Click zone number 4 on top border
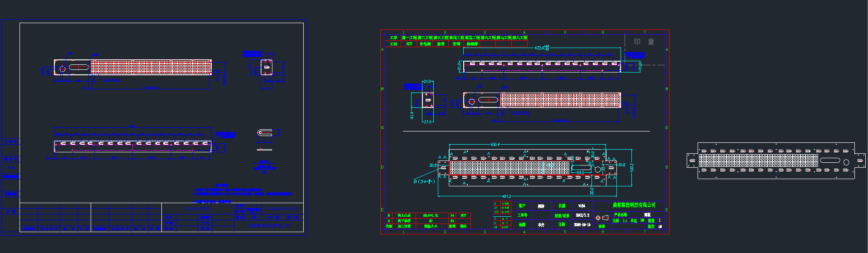Image resolution: width=868 pixels, height=253 pixels. [x=524, y=32]
